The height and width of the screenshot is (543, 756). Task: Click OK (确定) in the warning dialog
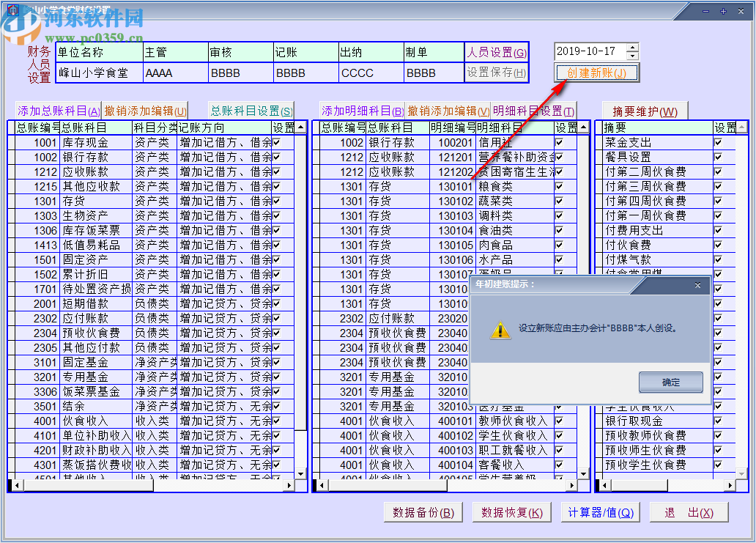pos(670,382)
